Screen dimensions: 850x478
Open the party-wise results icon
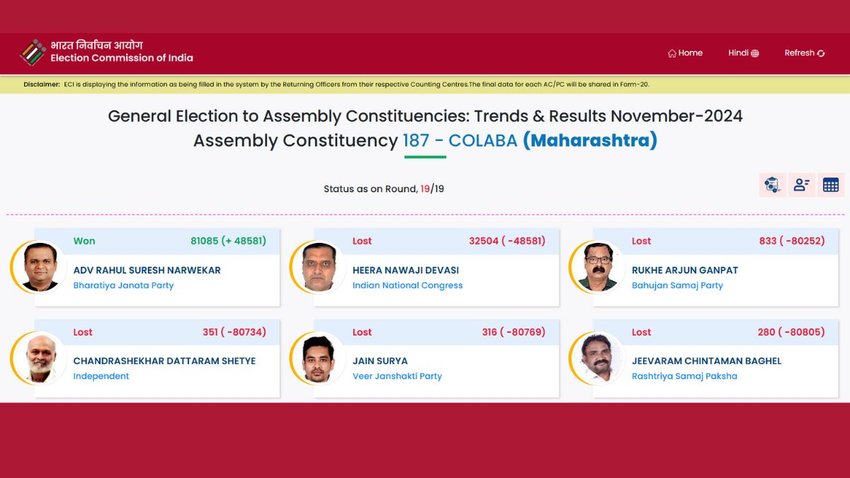pyautogui.click(x=772, y=185)
